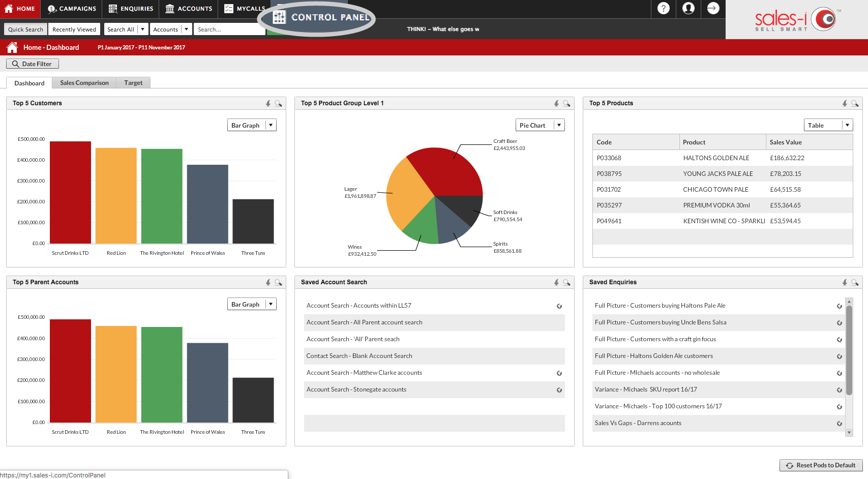Open the help question mark icon
The height and width of the screenshot is (479, 868).
pos(664,9)
